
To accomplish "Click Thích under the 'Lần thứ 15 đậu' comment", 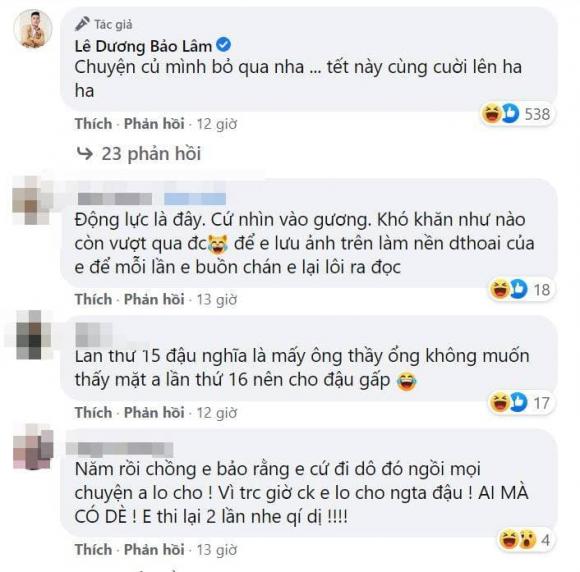I will tap(93, 413).
